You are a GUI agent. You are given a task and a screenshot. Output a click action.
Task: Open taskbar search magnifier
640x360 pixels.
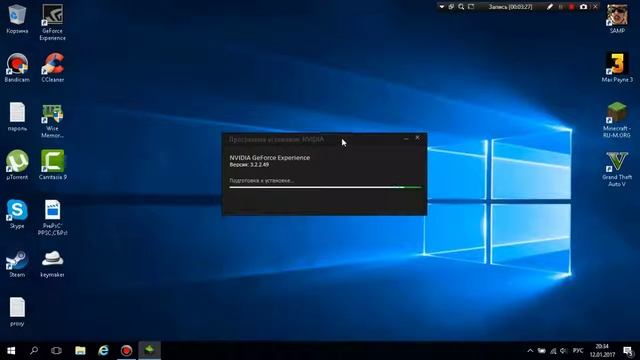pyautogui.click(x=34, y=351)
